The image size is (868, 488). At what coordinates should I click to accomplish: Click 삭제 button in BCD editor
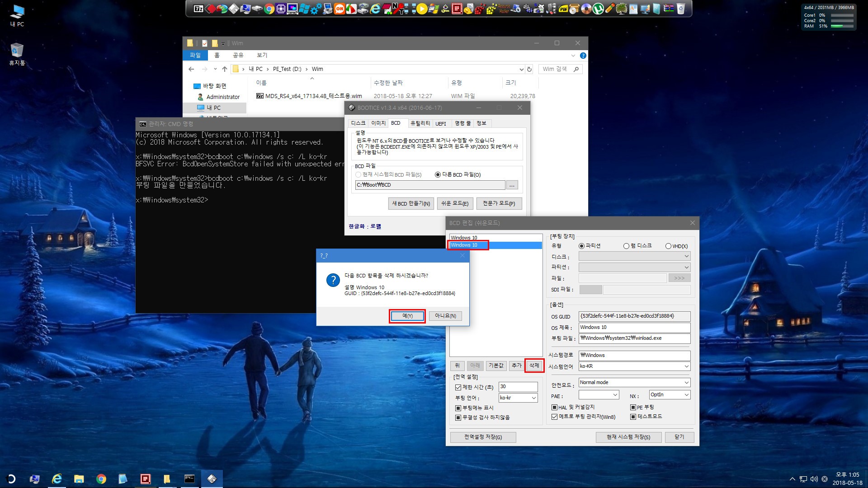pos(534,366)
